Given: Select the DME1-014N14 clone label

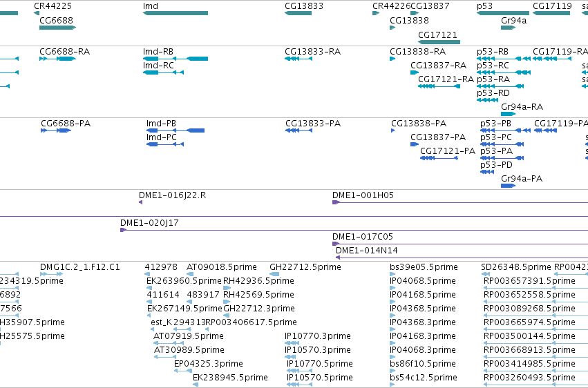Looking at the screenshot, I should [366, 251].
